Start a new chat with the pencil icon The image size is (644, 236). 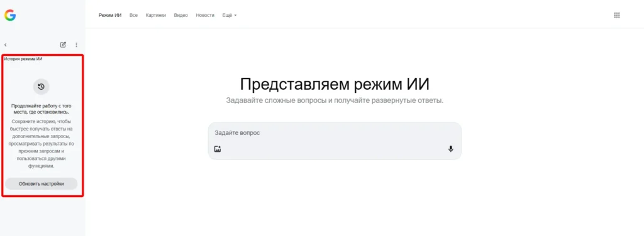(63, 45)
